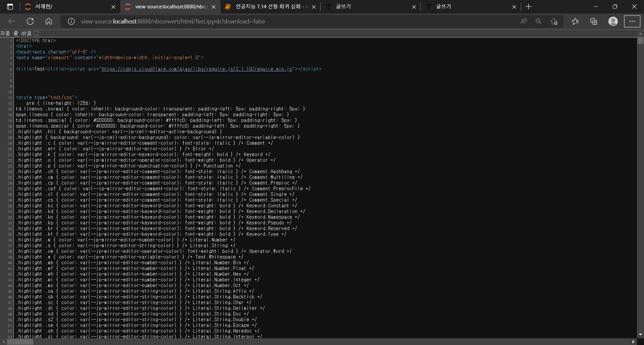
Task: Click the 'Literal.Number.Integer' comment text
Action: coord(222,280)
